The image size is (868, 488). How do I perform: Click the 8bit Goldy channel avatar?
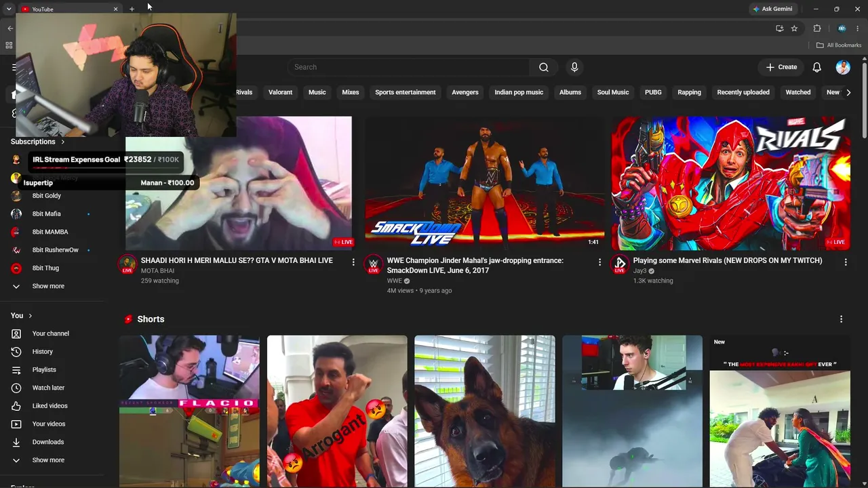[16, 196]
